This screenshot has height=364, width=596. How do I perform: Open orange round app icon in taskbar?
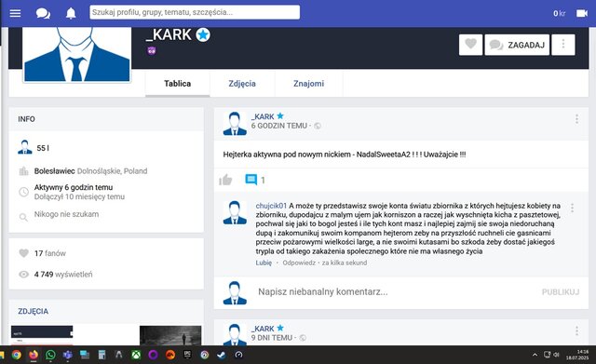coord(170,355)
